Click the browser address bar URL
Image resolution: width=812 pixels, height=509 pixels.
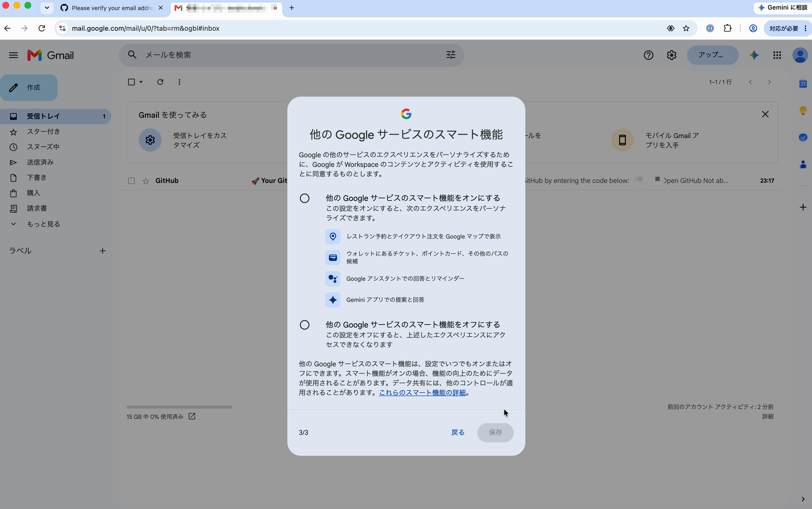[146, 28]
